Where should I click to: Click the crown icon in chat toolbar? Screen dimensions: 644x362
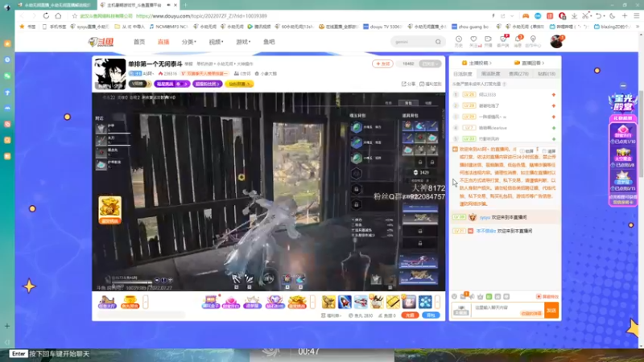[x=480, y=296]
